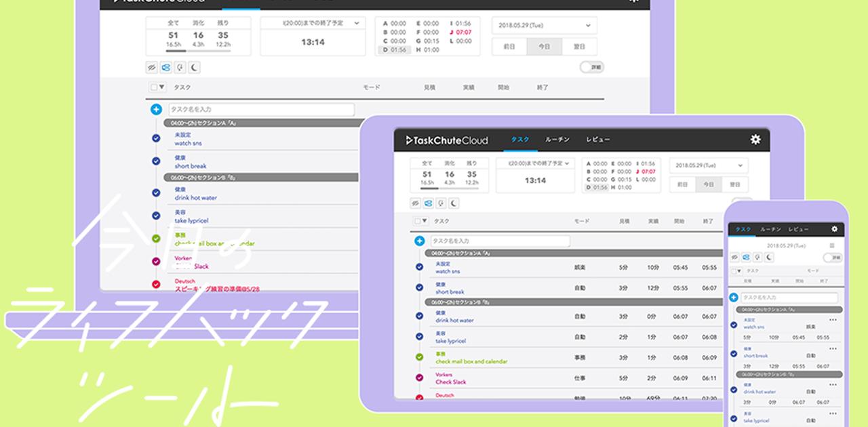The image size is (868, 427).
Task: Click the lightbulb icon on the laptop toolbar
Action: 180,67
